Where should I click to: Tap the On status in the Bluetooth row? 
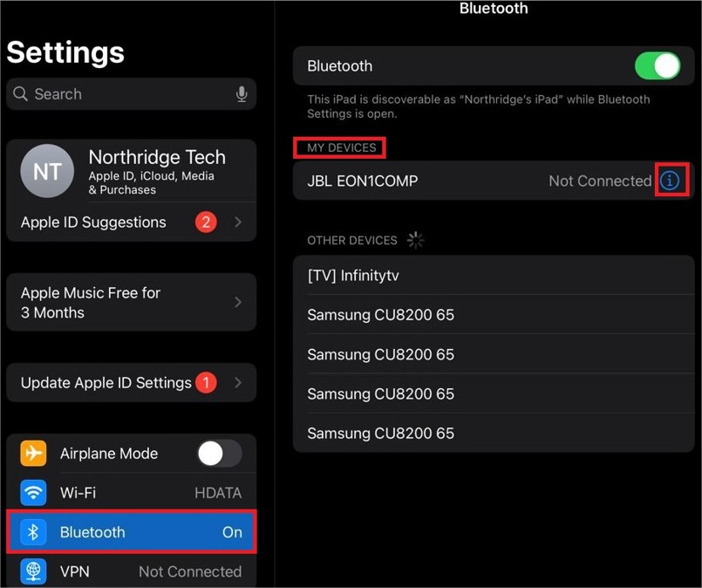[x=232, y=532]
